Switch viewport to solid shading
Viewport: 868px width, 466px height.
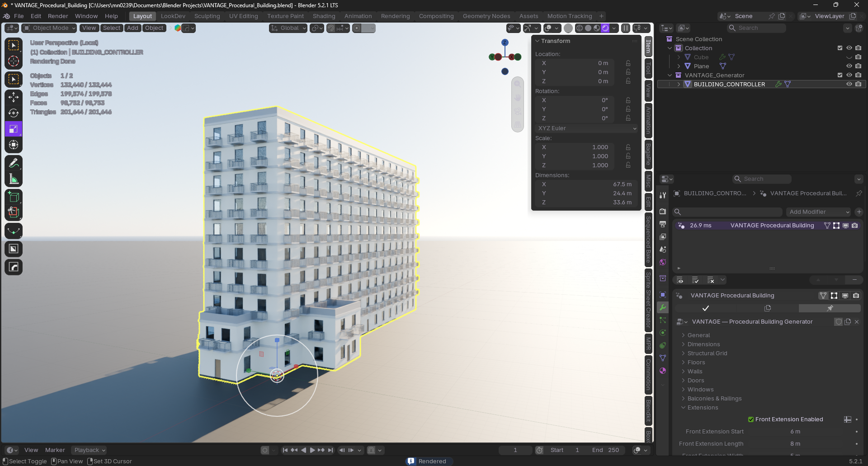(588, 28)
